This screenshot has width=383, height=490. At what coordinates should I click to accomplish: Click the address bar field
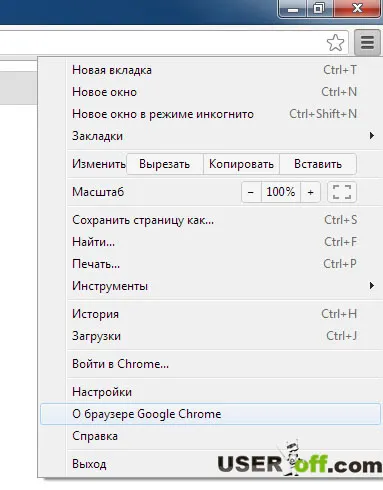click(x=173, y=43)
